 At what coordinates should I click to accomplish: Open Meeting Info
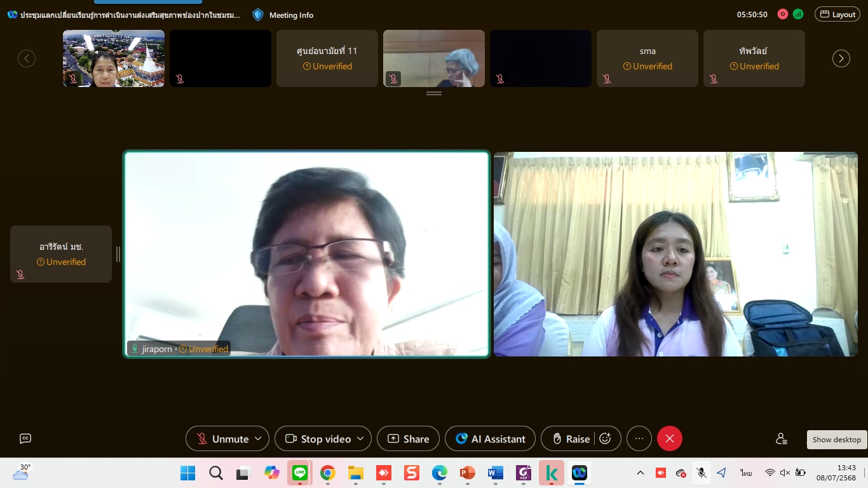coord(283,15)
